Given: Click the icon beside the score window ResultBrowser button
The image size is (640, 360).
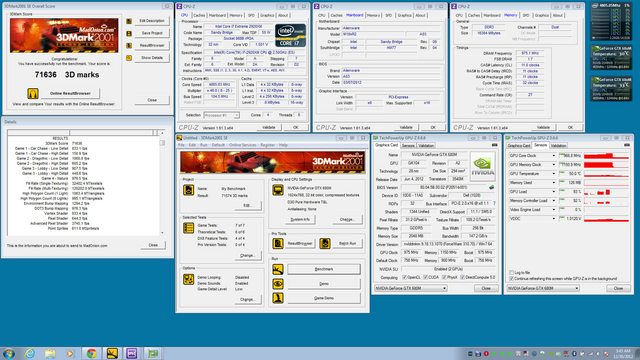Looking at the screenshot, I should coord(129,46).
